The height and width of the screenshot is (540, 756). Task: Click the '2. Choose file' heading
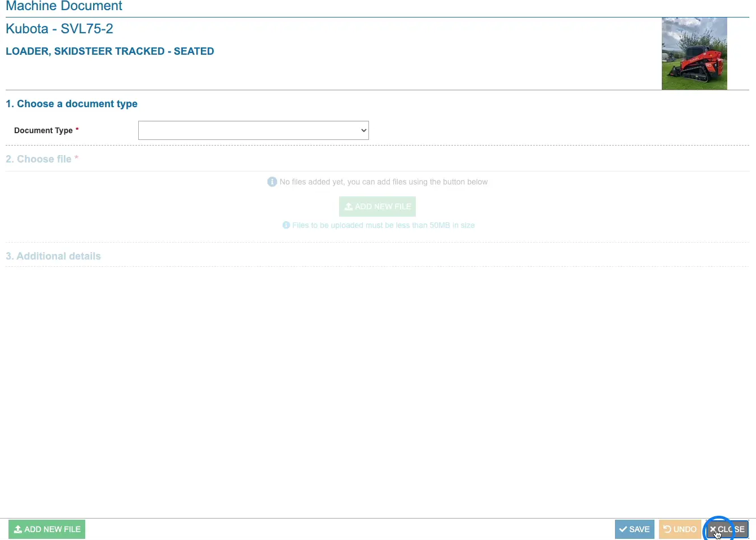click(x=38, y=159)
